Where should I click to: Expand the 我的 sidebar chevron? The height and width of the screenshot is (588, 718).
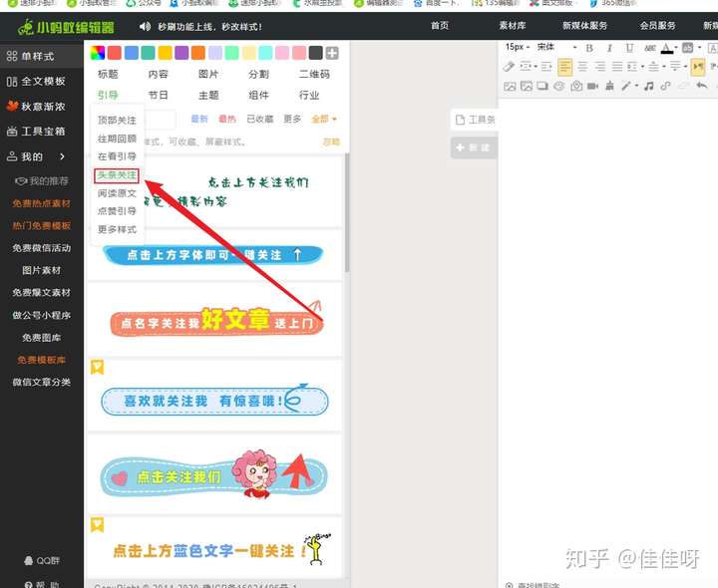point(62,156)
